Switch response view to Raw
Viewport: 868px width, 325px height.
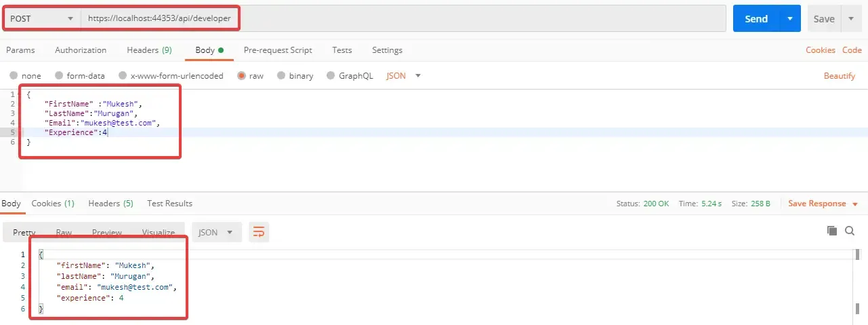point(64,232)
